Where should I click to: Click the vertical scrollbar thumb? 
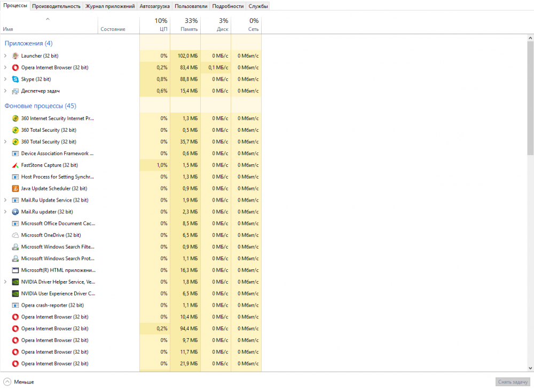(x=530, y=98)
